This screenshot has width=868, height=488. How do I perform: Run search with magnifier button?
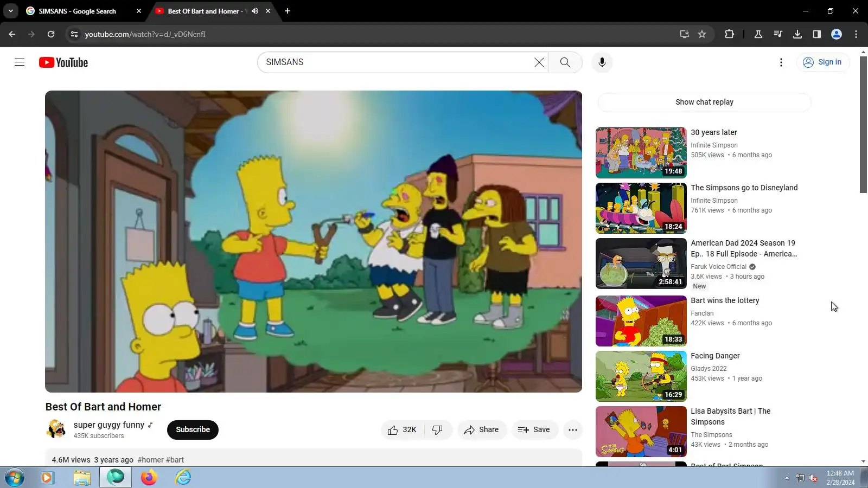coord(565,62)
